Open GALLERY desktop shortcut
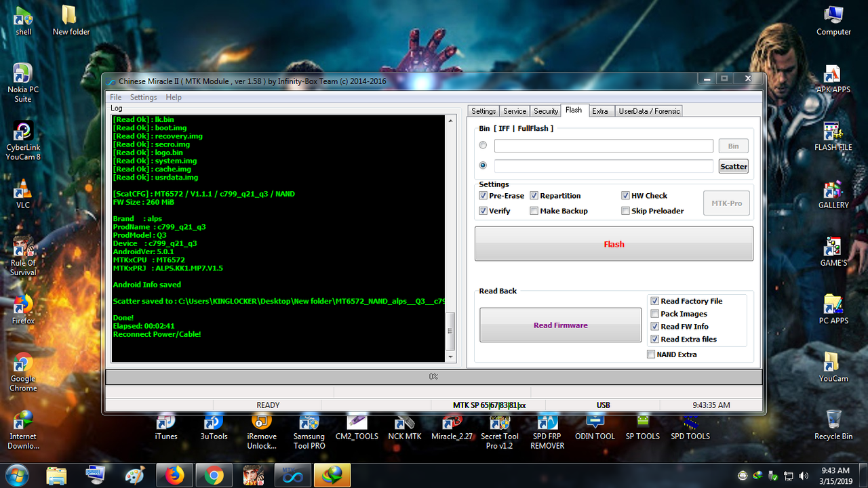Screen dimensions: 868x488 pos(833,194)
